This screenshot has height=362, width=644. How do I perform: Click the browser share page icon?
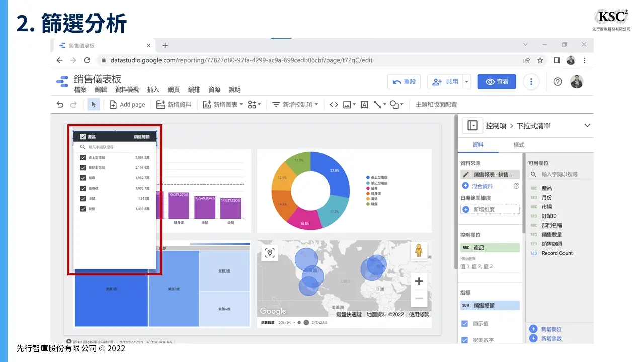[x=526, y=60]
